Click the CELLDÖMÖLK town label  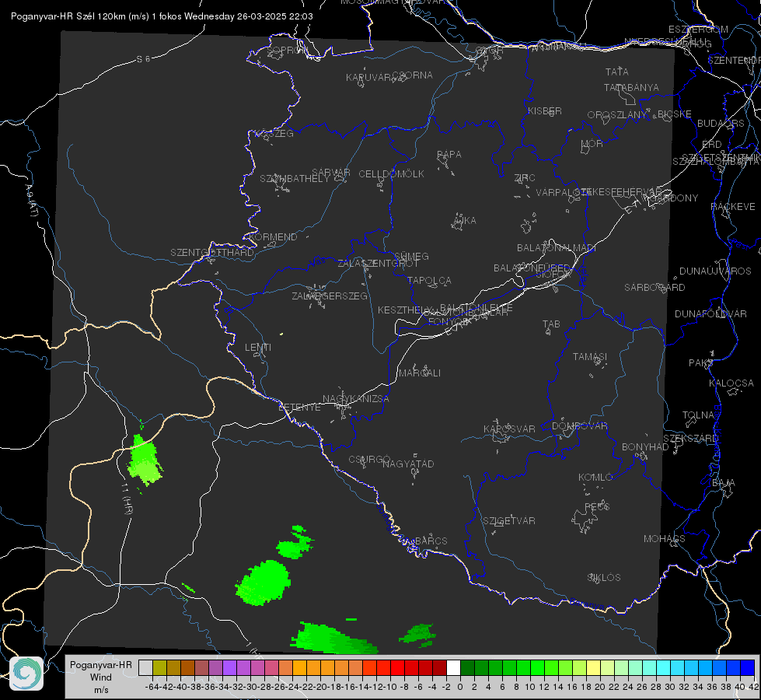[391, 174]
